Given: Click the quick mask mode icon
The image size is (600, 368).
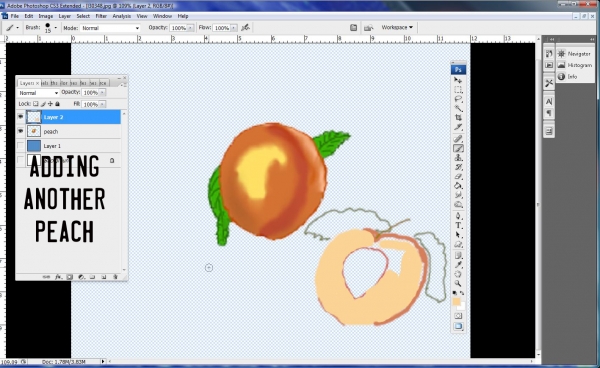Looking at the screenshot, I should pyautogui.click(x=458, y=316).
